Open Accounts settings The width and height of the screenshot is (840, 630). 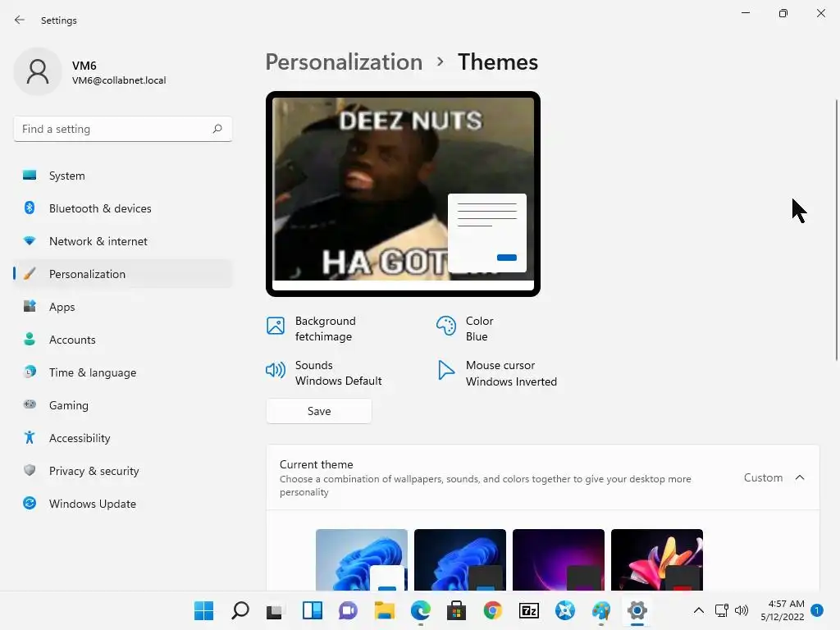click(123, 340)
